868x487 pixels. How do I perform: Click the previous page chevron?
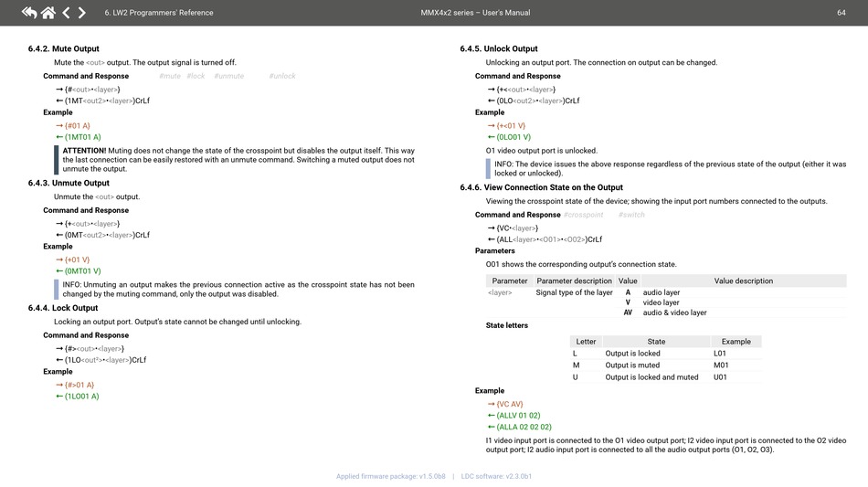66,13
